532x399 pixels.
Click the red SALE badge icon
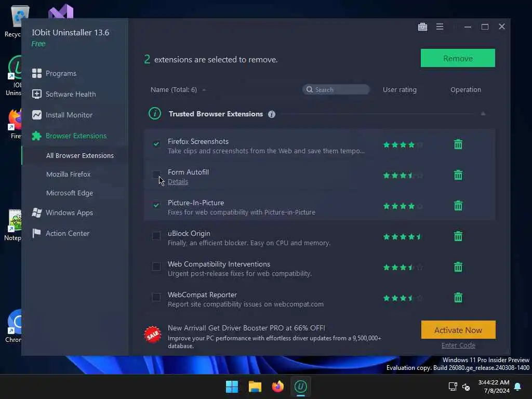(152, 335)
